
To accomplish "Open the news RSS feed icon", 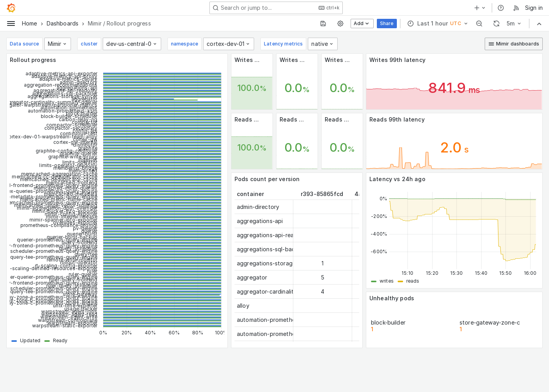I will pyautogui.click(x=516, y=8).
